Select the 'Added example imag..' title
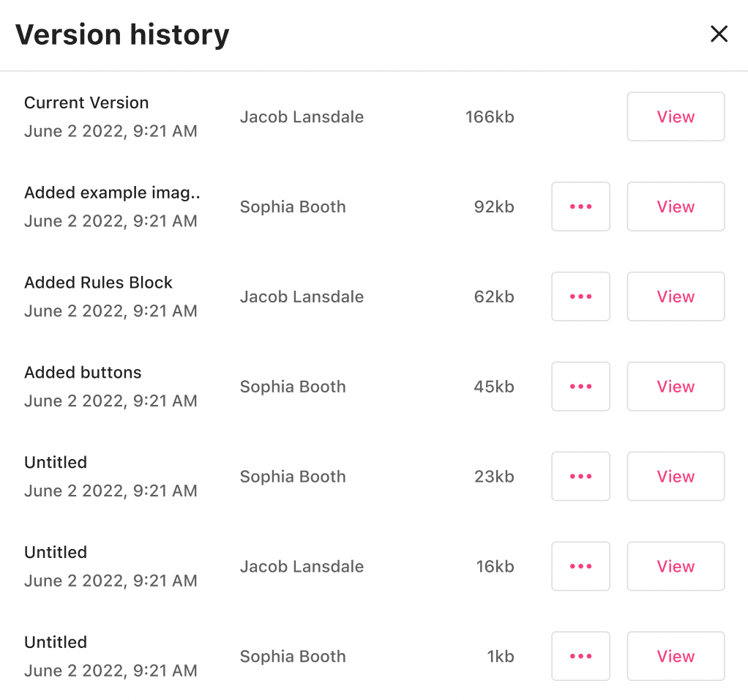Screen dimensions: 748x700 112,193
